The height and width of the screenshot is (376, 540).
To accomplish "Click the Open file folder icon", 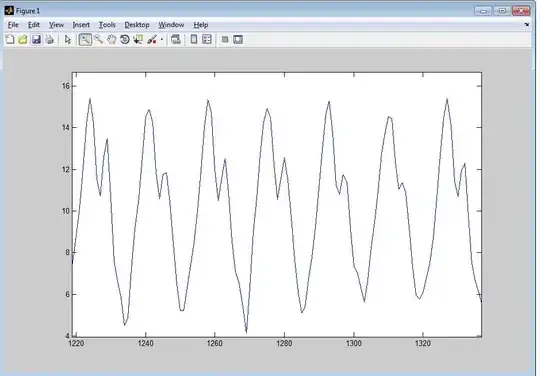I will (23, 40).
